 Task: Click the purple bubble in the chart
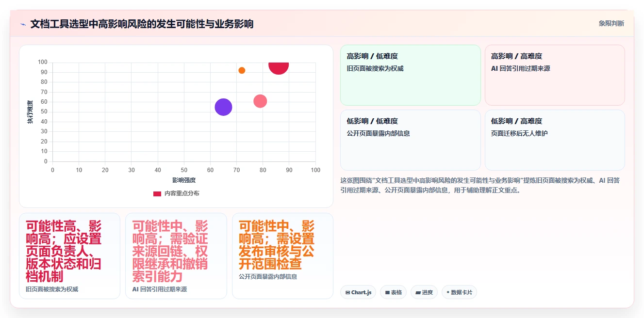pos(223,107)
